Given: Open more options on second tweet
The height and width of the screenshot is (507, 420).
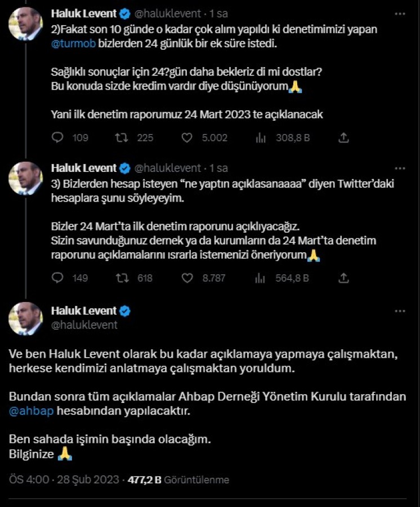Looking at the screenshot, I should tap(400, 168).
